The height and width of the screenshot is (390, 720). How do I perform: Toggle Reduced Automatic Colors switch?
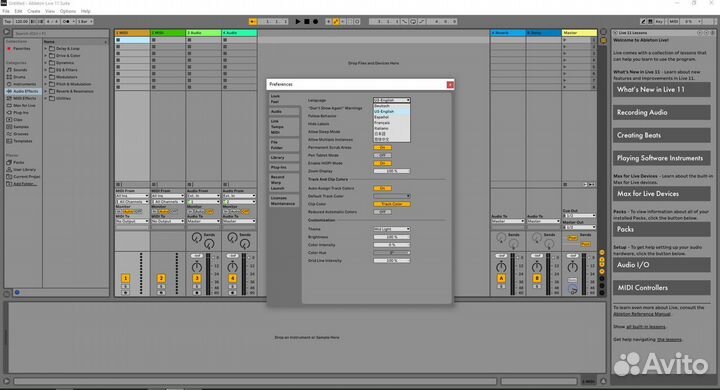tap(382, 212)
